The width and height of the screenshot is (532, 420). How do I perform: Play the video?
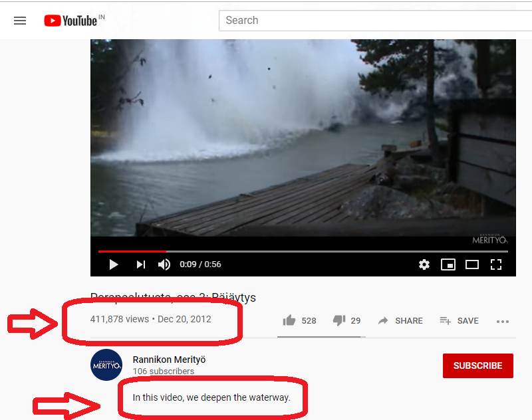[114, 264]
